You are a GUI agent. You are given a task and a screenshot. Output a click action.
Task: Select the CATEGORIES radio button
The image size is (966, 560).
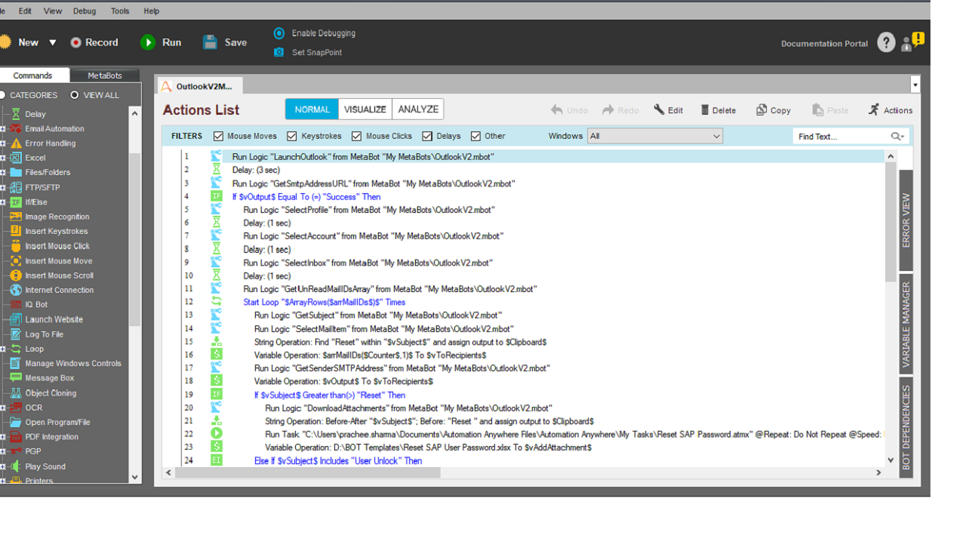click(3, 95)
